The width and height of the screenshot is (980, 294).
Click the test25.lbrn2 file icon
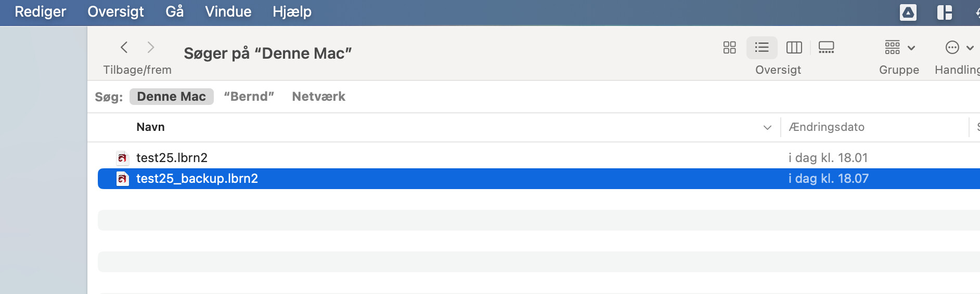(122, 158)
